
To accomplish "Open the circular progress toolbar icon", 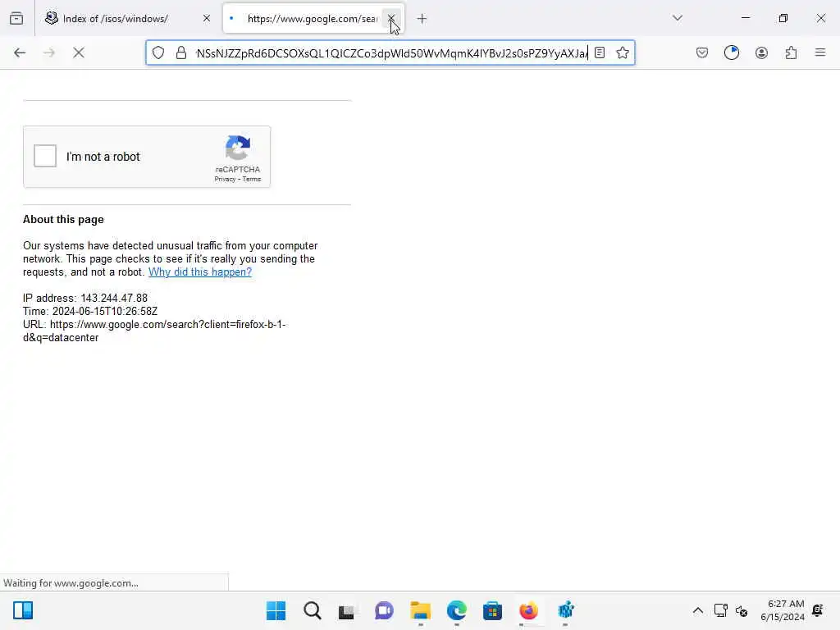I will click(732, 52).
